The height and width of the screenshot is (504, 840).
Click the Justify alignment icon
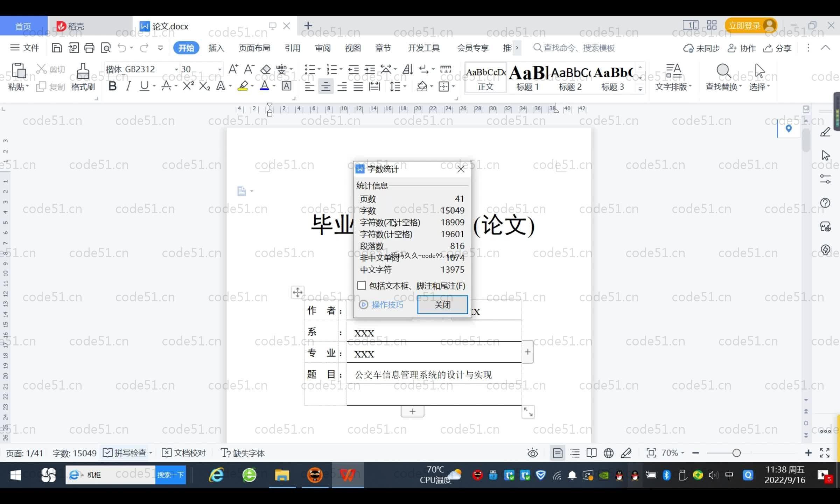358,86
